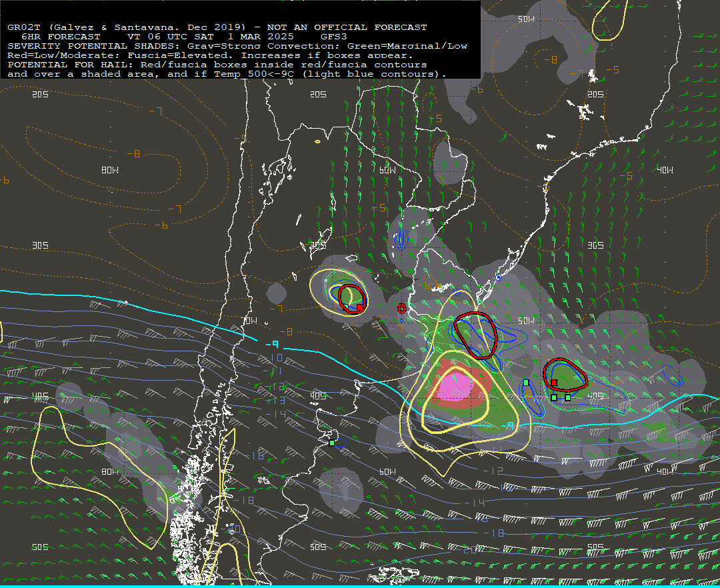Click green box on Argentine coast peninsula

(x=332, y=443)
